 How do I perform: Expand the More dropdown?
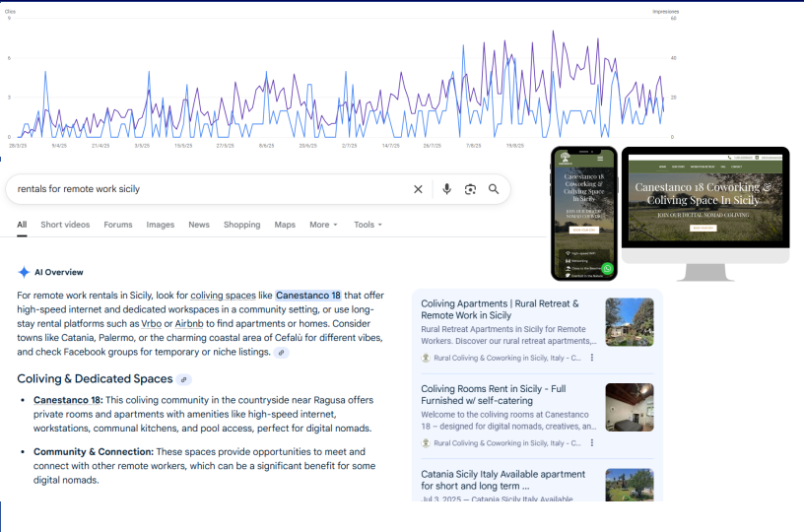coord(323,225)
